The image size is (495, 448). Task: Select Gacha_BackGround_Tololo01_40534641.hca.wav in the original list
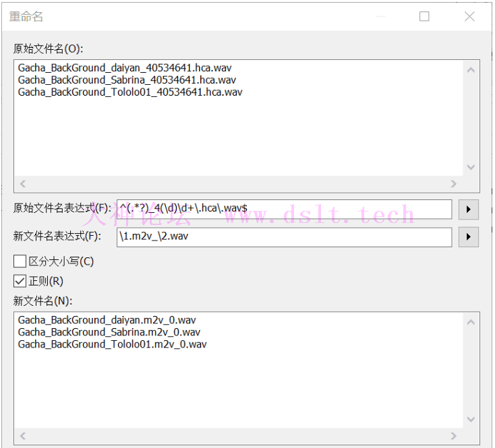click(129, 92)
